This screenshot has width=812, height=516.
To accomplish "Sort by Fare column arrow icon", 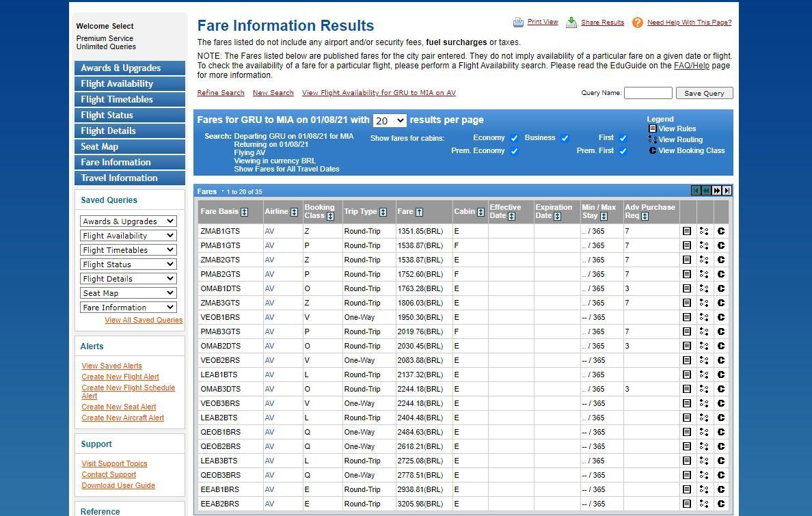I will 420,212.
